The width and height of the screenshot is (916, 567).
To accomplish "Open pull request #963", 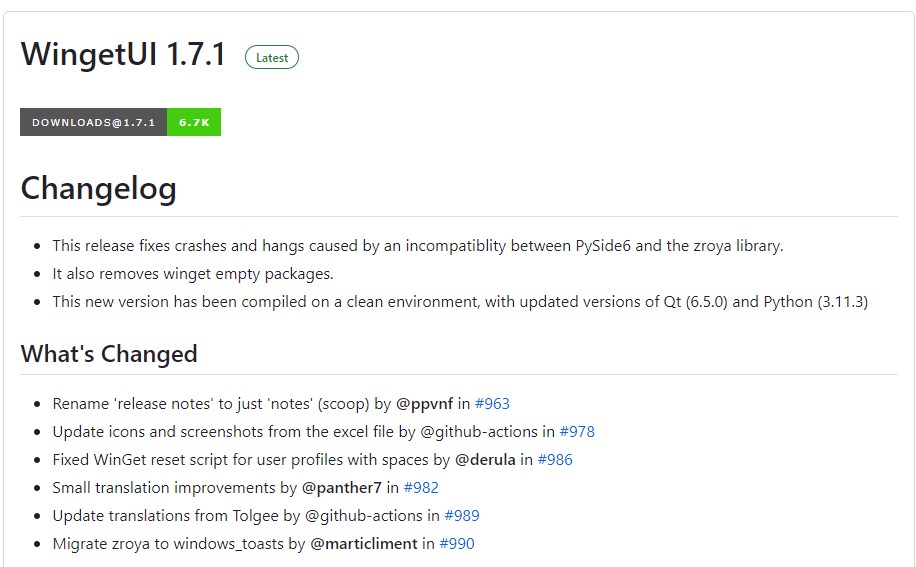I will pyautogui.click(x=492, y=403).
